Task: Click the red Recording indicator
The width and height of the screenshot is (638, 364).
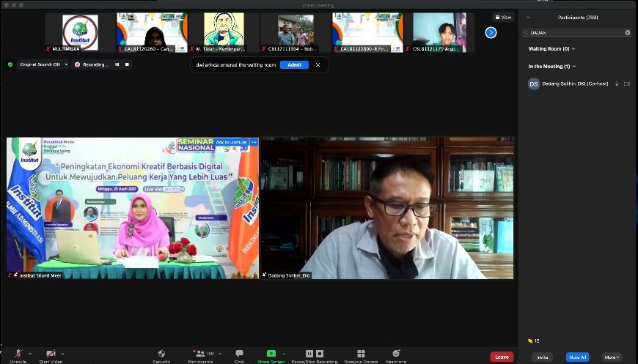Action: click(x=77, y=64)
